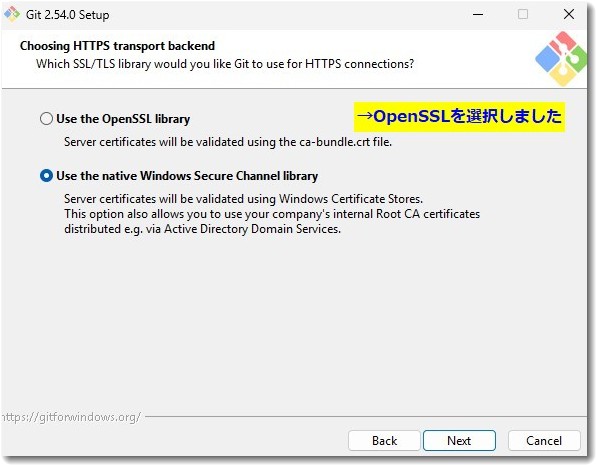Click the Active Directory Domain Services text line
This screenshot has height=465, width=596.
(202, 229)
